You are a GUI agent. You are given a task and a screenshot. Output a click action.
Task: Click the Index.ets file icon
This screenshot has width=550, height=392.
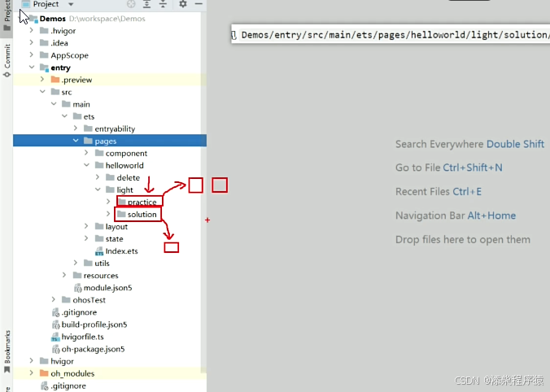coord(99,251)
